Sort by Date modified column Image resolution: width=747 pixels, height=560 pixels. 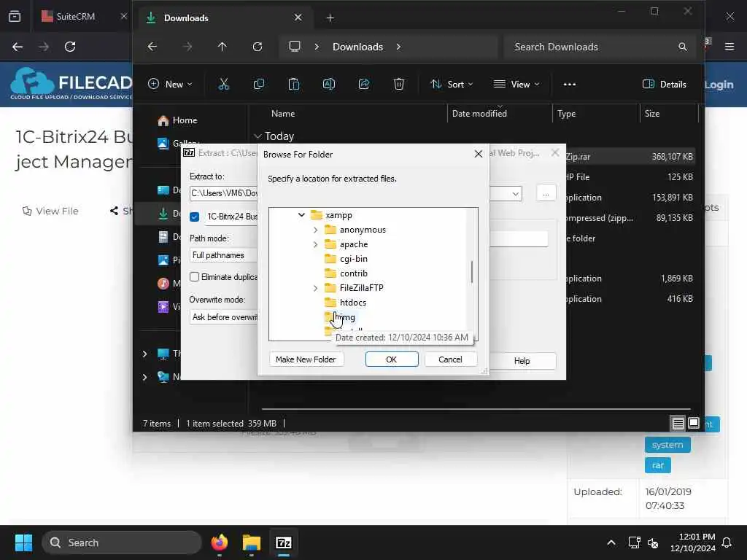(479, 113)
